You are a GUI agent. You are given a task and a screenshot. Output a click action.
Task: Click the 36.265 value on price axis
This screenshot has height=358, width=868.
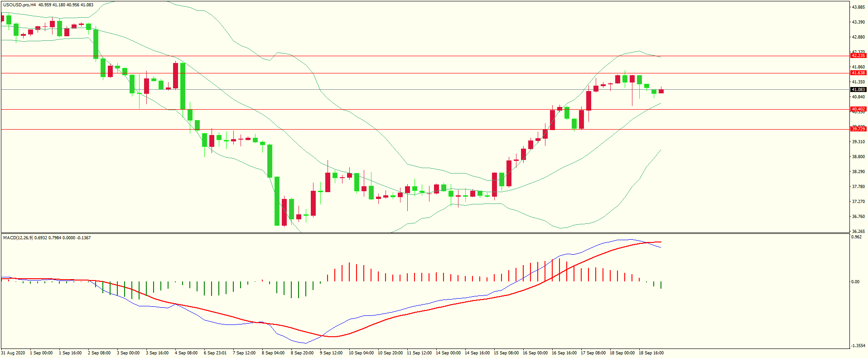pyautogui.click(x=858, y=231)
